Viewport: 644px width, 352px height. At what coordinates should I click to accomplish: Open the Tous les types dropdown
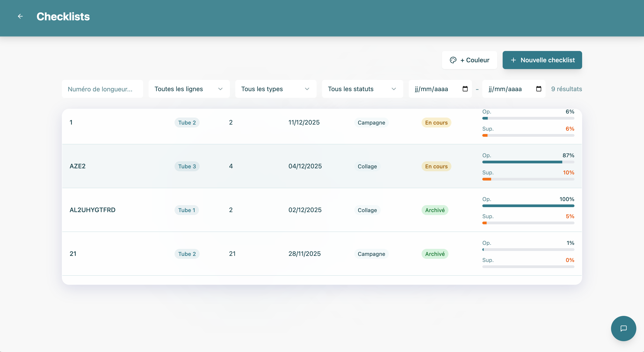(x=275, y=89)
